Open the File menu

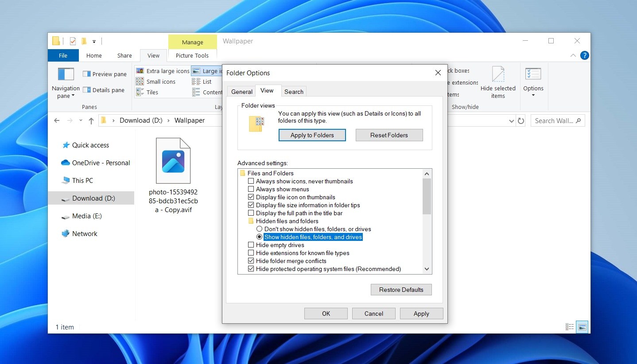pyautogui.click(x=63, y=55)
